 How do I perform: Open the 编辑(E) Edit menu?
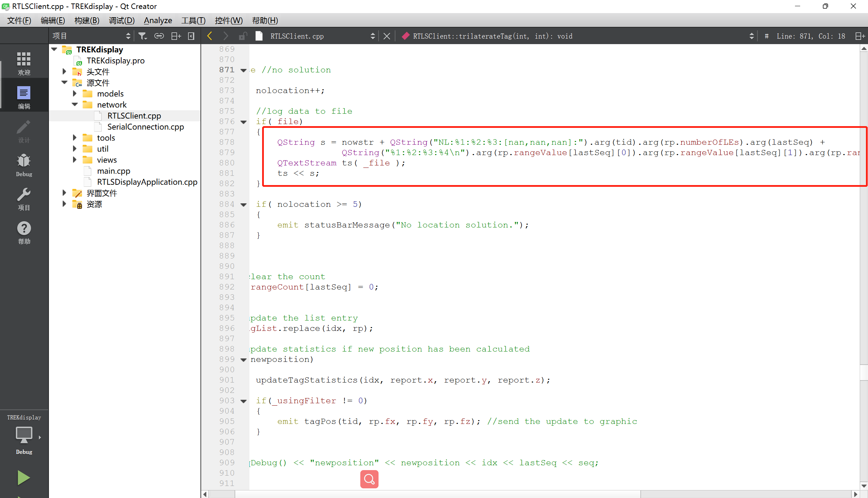(x=53, y=20)
